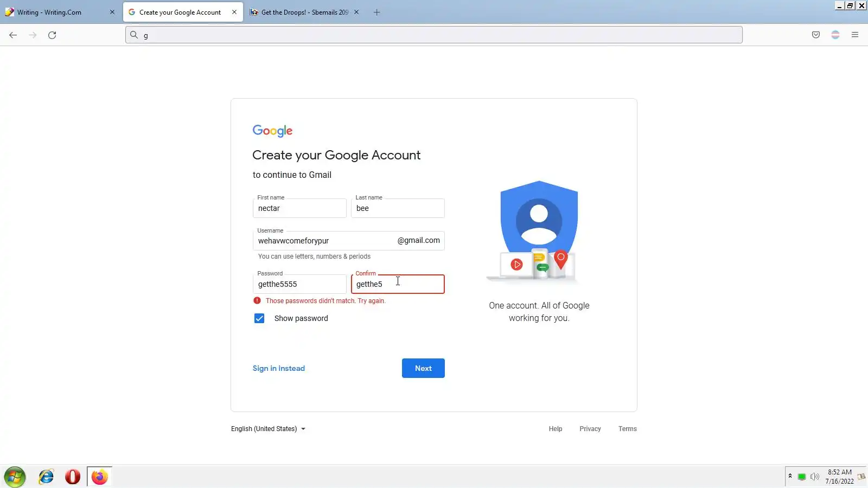The image size is (868, 488).
Task: Click the letters, numbers & periods hint
Action: click(314, 256)
